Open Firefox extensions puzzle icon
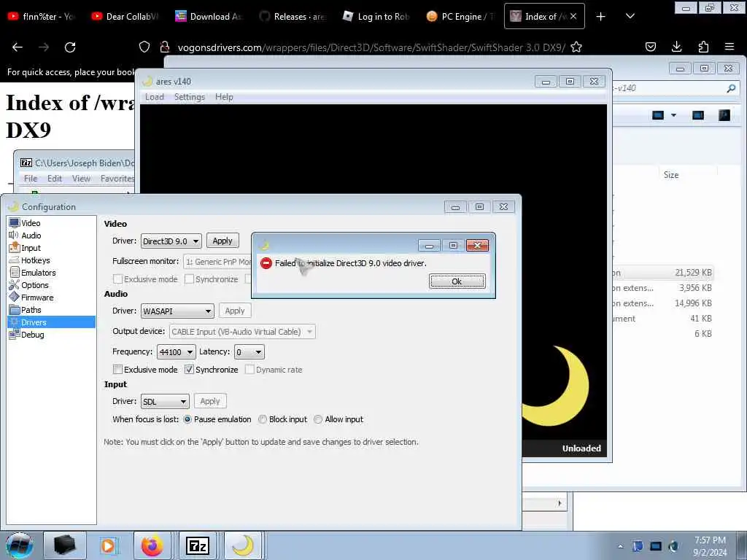The image size is (747, 560). click(703, 47)
